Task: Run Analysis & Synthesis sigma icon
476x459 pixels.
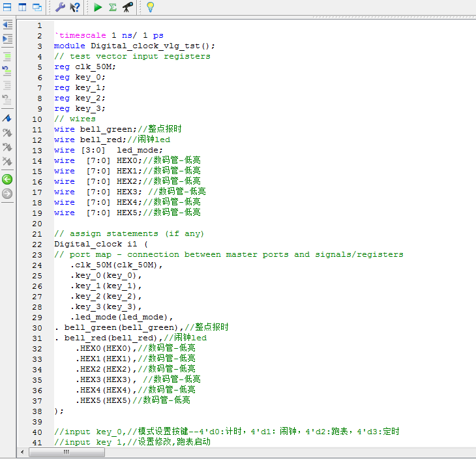Action: point(113,7)
